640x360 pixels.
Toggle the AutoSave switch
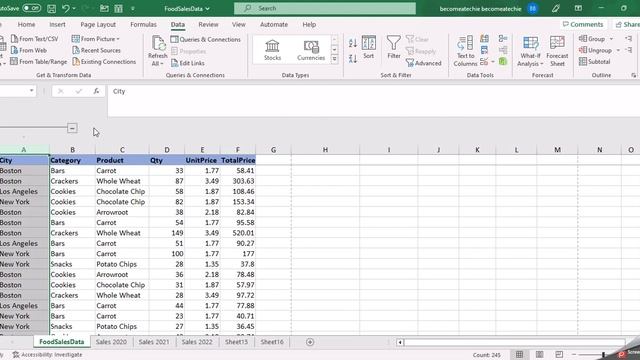coord(31,8)
